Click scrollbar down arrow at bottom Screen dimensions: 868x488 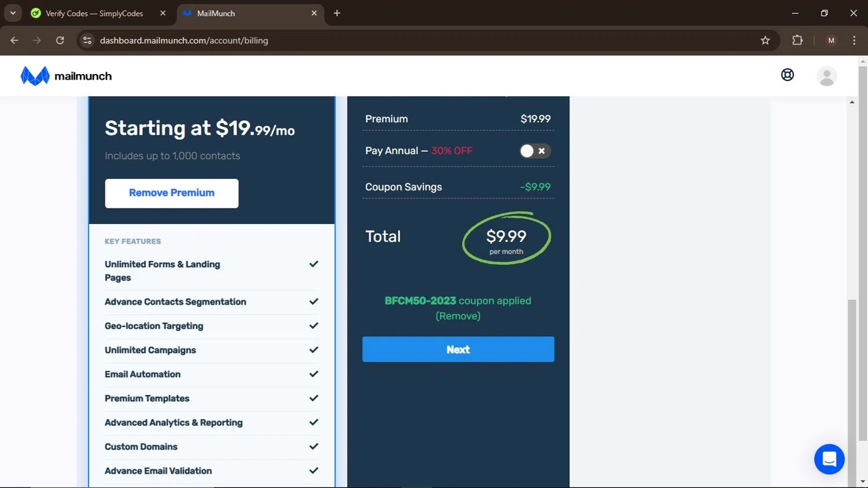point(863,481)
